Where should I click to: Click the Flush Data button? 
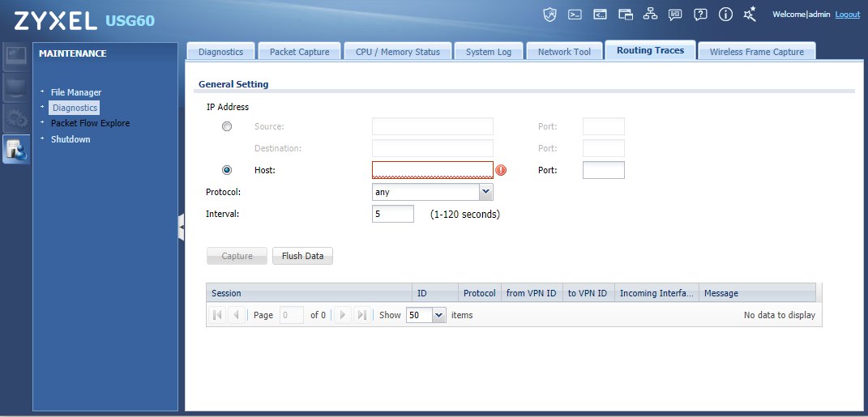303,256
